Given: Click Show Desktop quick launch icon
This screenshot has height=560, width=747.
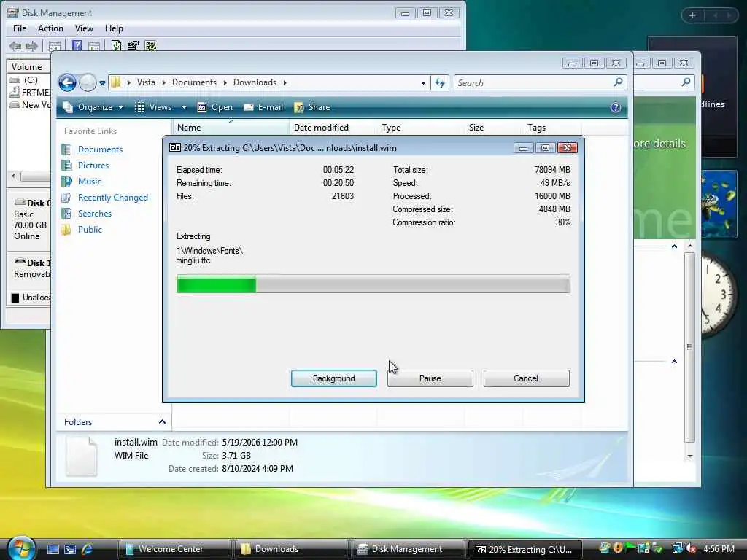Looking at the screenshot, I should click(53, 549).
